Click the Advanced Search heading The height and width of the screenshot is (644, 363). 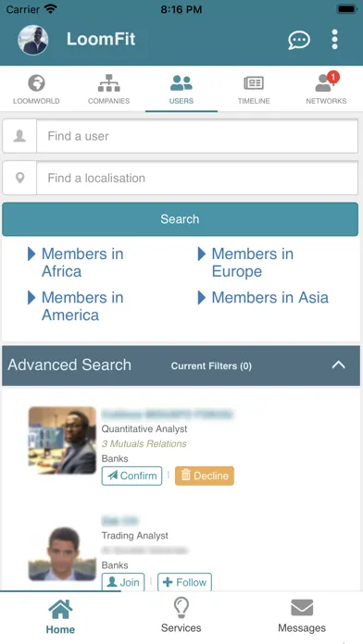pos(69,365)
